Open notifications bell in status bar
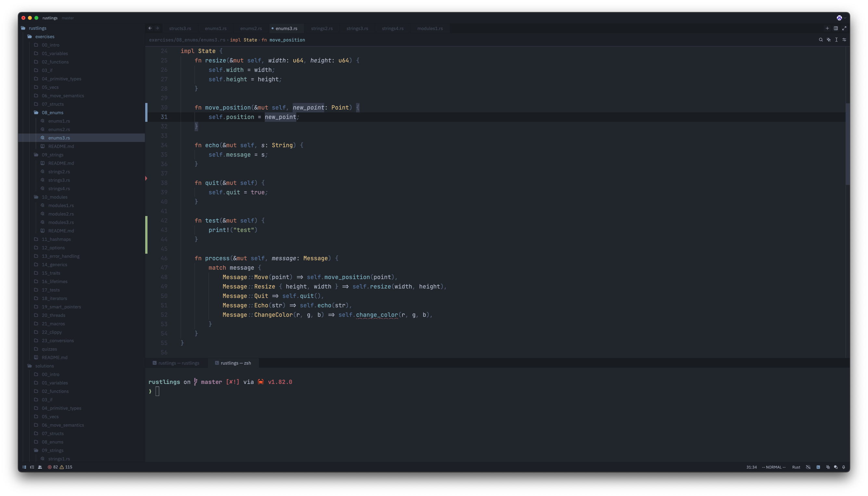 843,467
